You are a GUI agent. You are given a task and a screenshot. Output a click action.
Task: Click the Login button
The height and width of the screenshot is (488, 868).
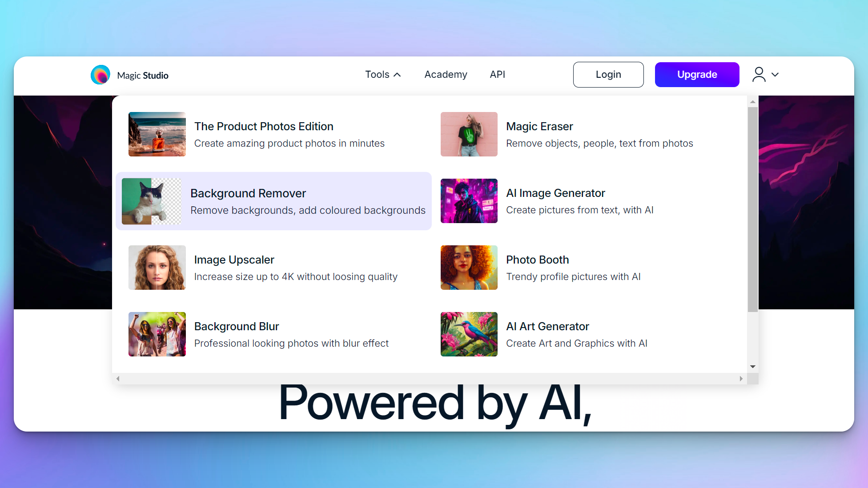click(x=608, y=75)
